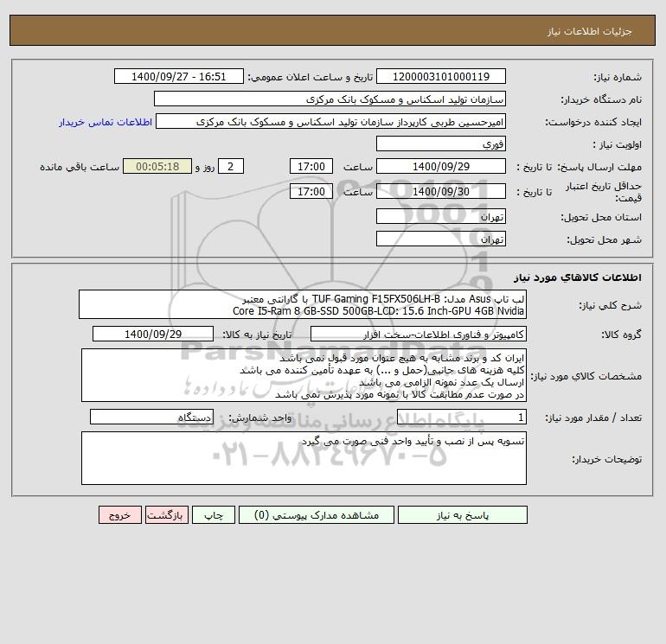Image resolution: width=666 pixels, height=644 pixels.
Task: Click the ایجاد کننده درخواست label
Action: coord(593,122)
